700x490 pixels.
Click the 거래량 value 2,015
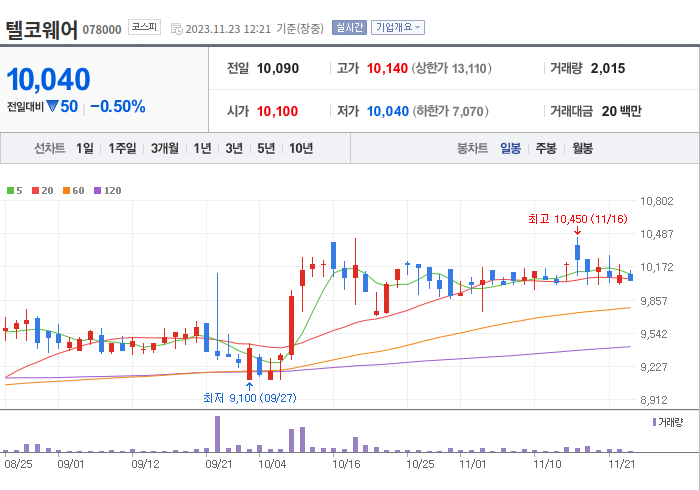[608, 68]
